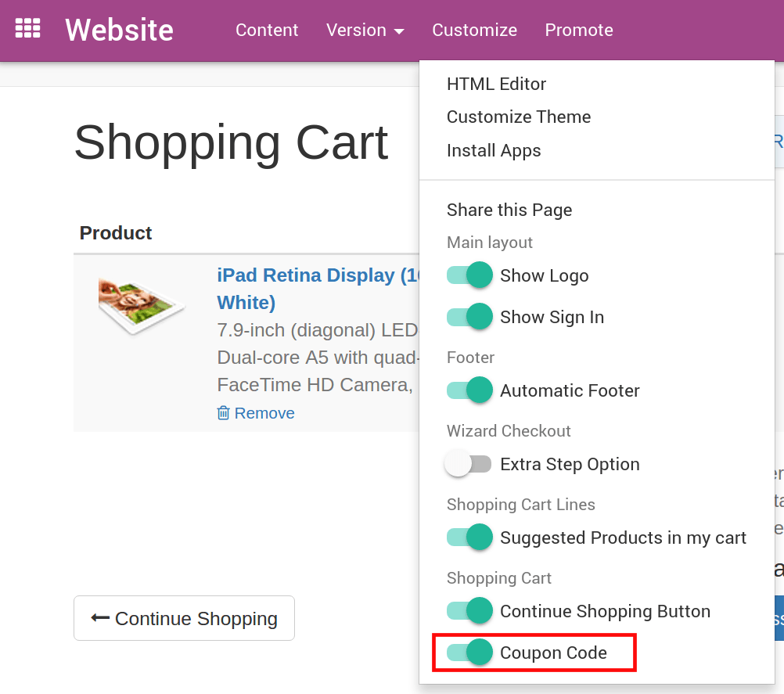This screenshot has height=694, width=784.
Task: Open the Content menu
Action: (x=267, y=30)
